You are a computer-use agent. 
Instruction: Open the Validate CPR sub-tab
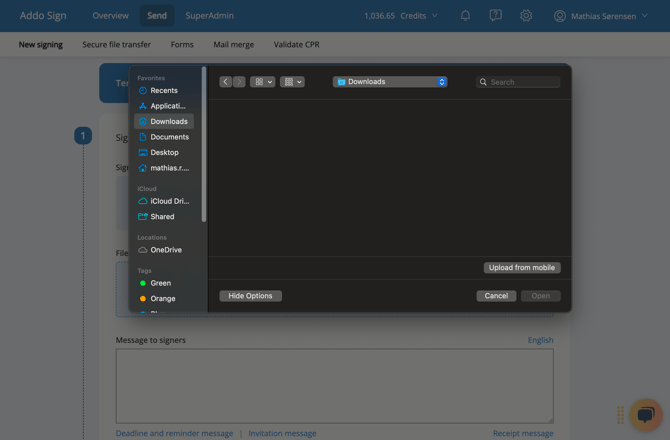click(x=296, y=44)
